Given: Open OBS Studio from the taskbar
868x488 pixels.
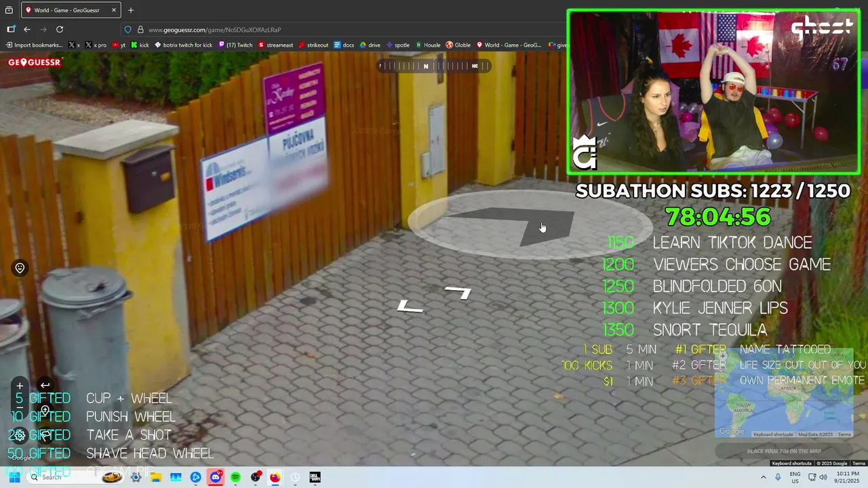Looking at the screenshot, I should tap(255, 477).
